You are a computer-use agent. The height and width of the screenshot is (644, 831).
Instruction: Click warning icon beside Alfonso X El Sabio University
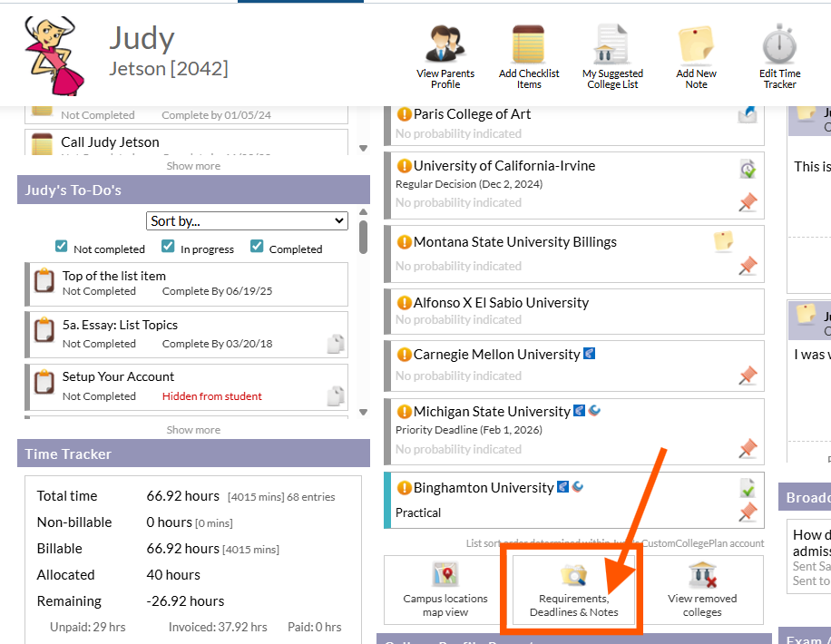(404, 303)
